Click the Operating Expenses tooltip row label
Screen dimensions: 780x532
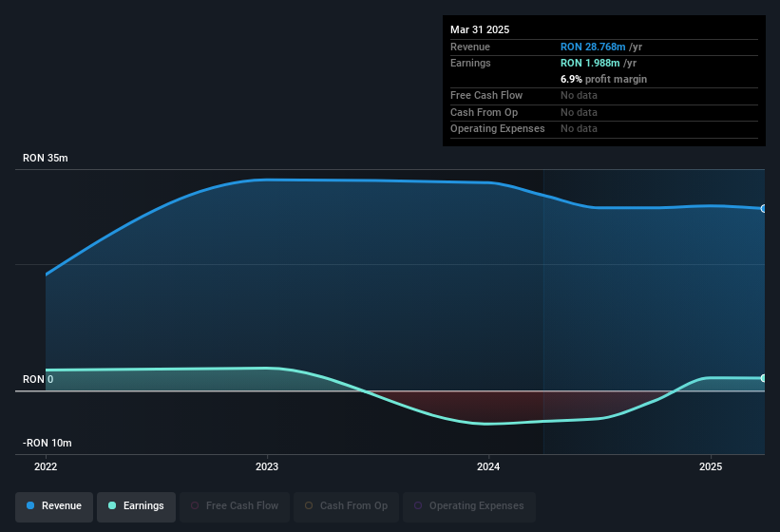point(498,129)
